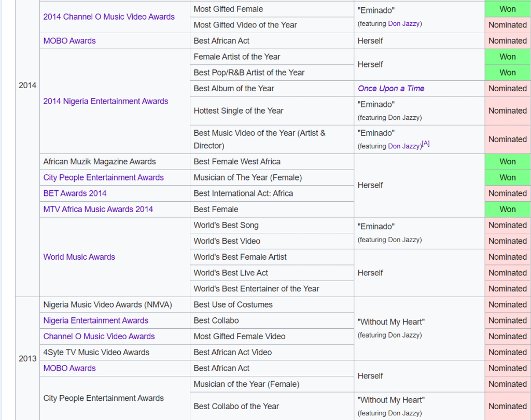Open City People Entertainment Awards link
This screenshot has width=531, height=420.
tap(103, 177)
